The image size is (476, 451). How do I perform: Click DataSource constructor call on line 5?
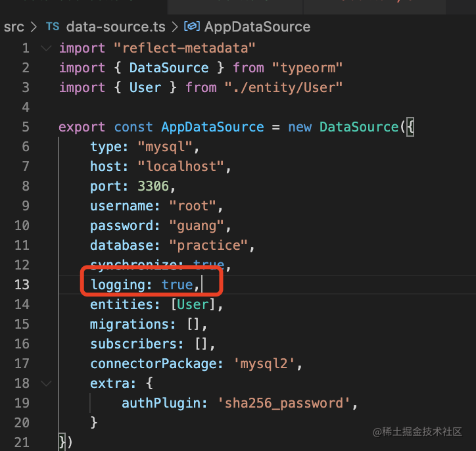click(x=359, y=127)
